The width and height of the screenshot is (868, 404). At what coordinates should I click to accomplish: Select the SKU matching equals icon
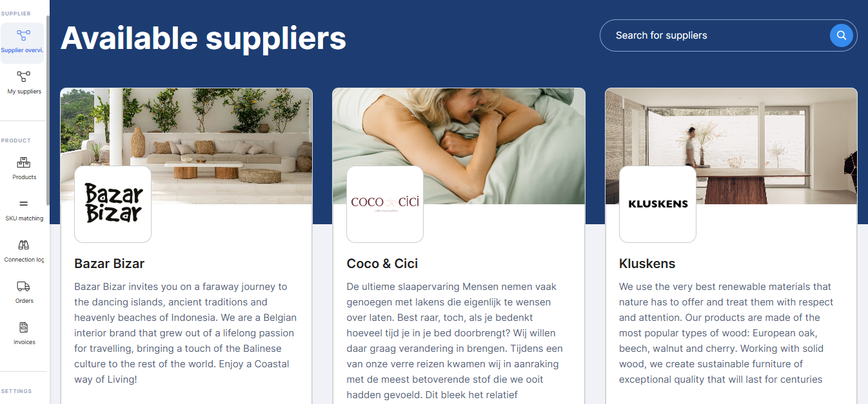coord(24,204)
